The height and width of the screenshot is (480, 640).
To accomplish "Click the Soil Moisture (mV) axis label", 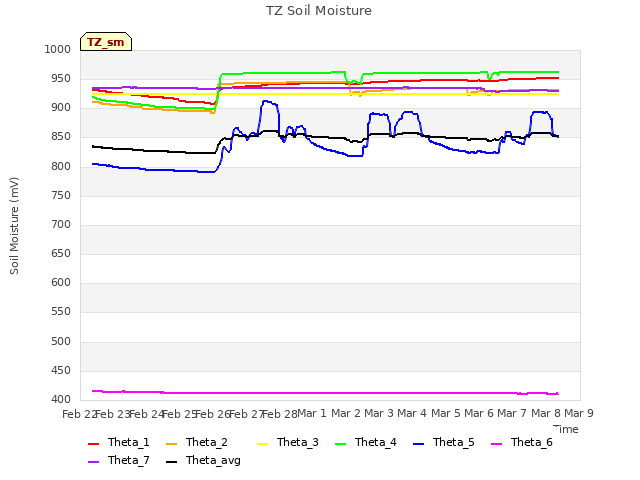I will point(14,226).
